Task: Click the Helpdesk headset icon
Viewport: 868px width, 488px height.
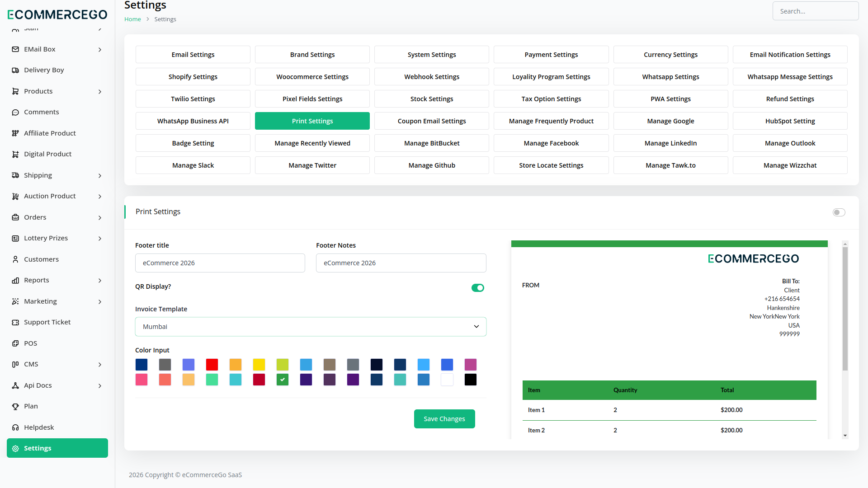Action: click(15, 427)
